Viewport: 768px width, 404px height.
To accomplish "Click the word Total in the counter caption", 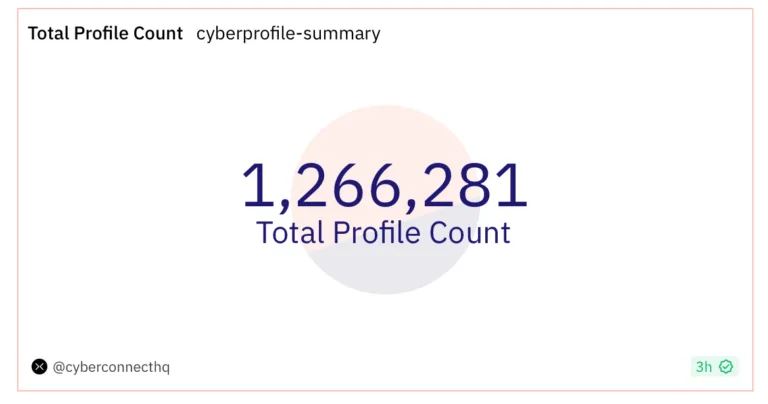I will pyautogui.click(x=290, y=232).
